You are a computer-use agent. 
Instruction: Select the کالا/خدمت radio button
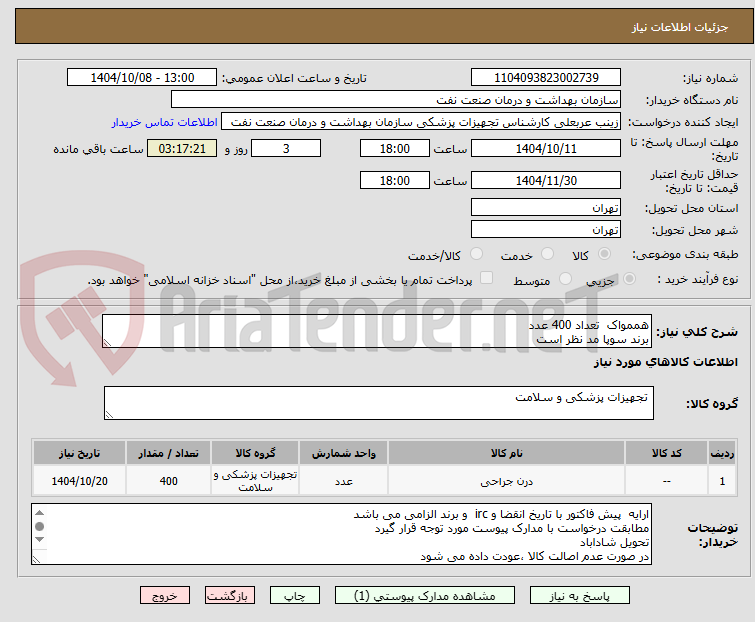pos(476,254)
